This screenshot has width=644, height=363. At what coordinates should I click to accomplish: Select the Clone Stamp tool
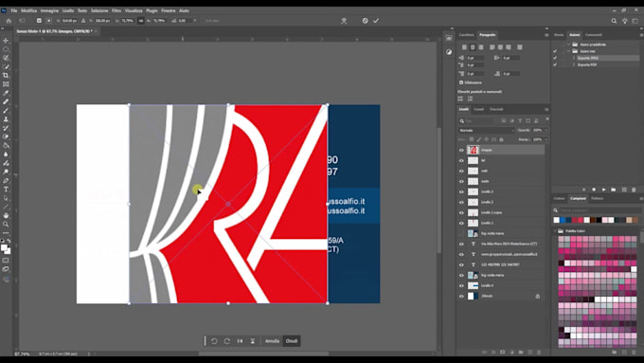[6, 119]
